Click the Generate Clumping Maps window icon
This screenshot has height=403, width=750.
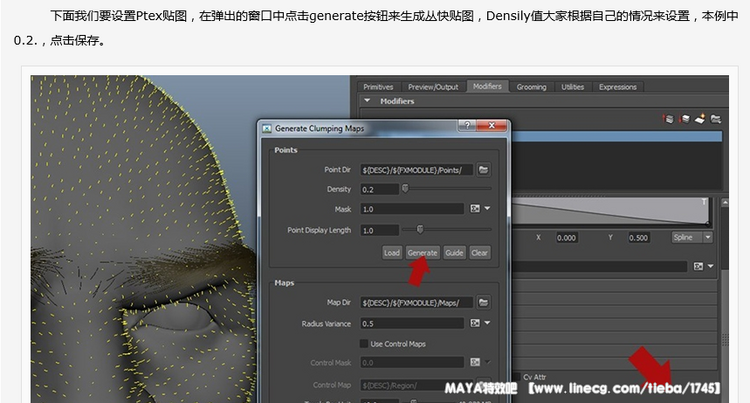[x=267, y=129]
